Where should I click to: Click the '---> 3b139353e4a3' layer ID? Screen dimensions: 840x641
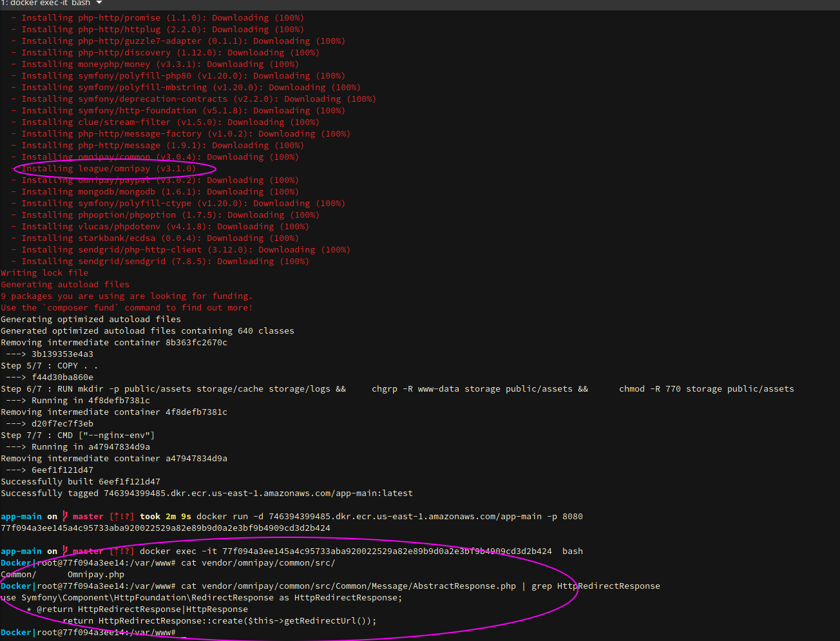pos(50,354)
